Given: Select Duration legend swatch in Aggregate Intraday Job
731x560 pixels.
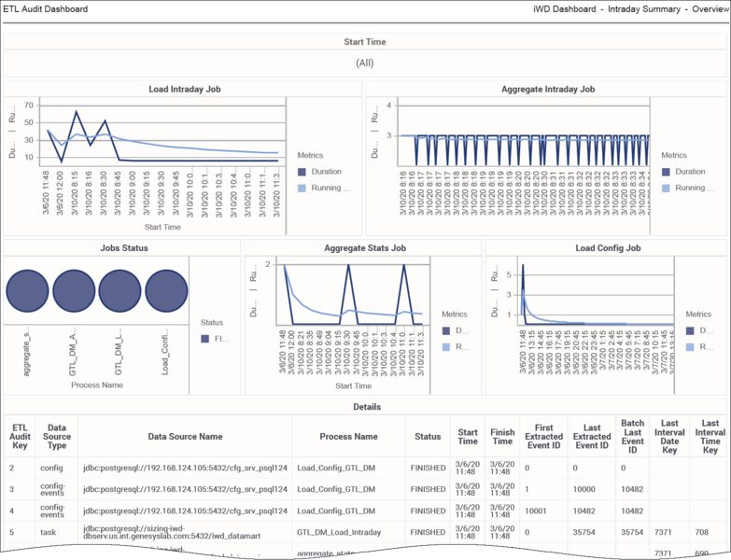Looking at the screenshot, I should tap(666, 172).
